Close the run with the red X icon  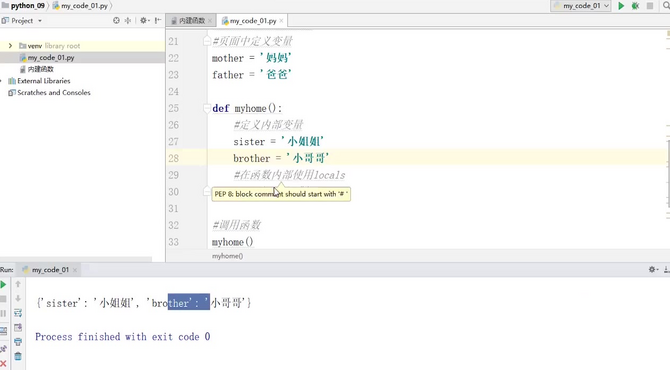point(3,364)
